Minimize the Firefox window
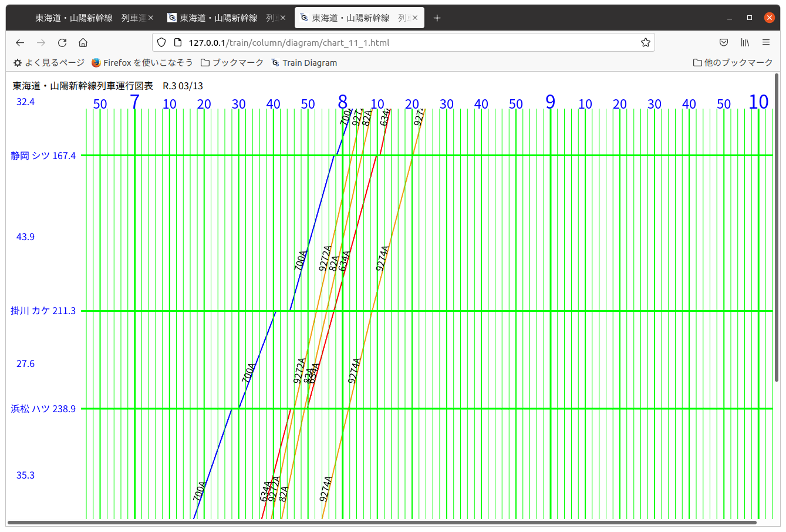 [730, 18]
